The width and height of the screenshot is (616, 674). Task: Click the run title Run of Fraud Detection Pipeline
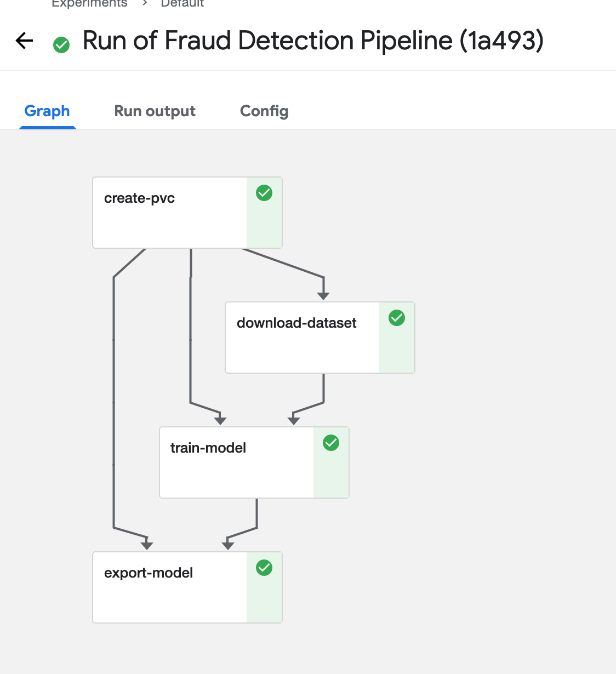coord(312,41)
